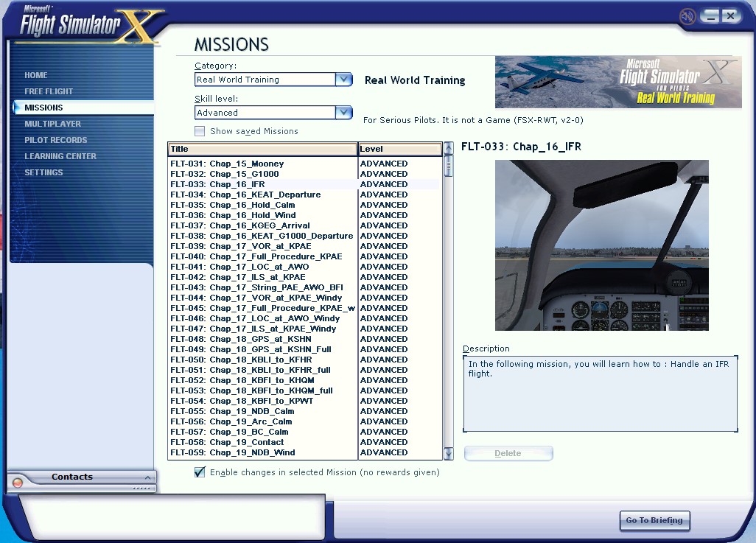This screenshot has width=756, height=543.
Task: Select mission FLT-035: Chap_16_Hold_Calm
Action: pos(304,205)
